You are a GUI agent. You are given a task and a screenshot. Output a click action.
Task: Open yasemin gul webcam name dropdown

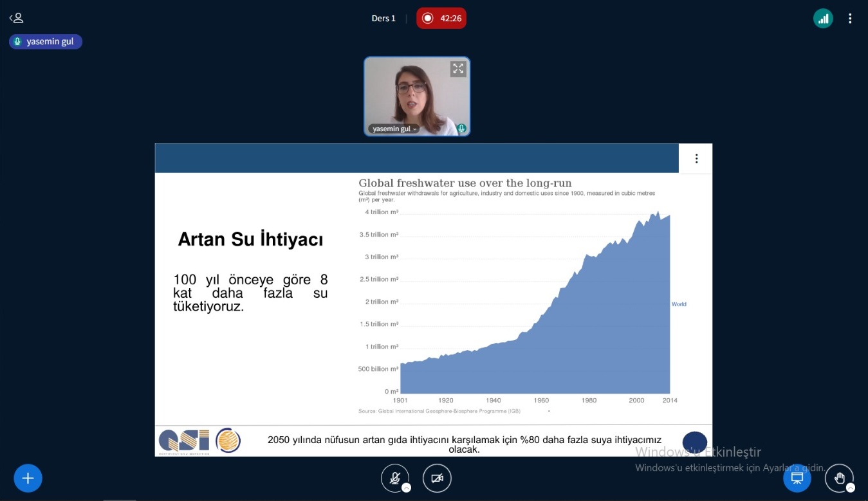pos(394,129)
